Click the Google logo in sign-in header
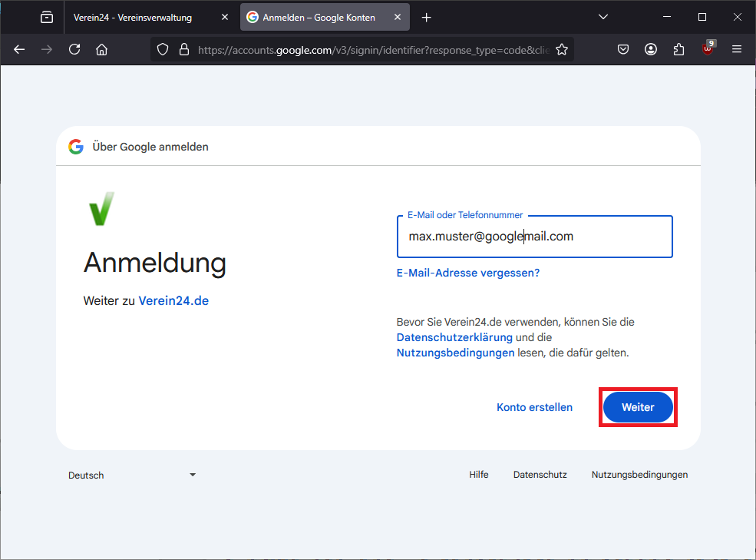Image resolution: width=756 pixels, height=560 pixels. pyautogui.click(x=76, y=147)
